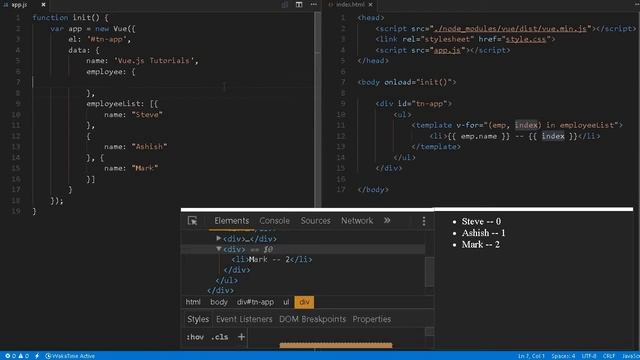Toggle the :hov element state panel
640x360 pixels.
[195, 337]
